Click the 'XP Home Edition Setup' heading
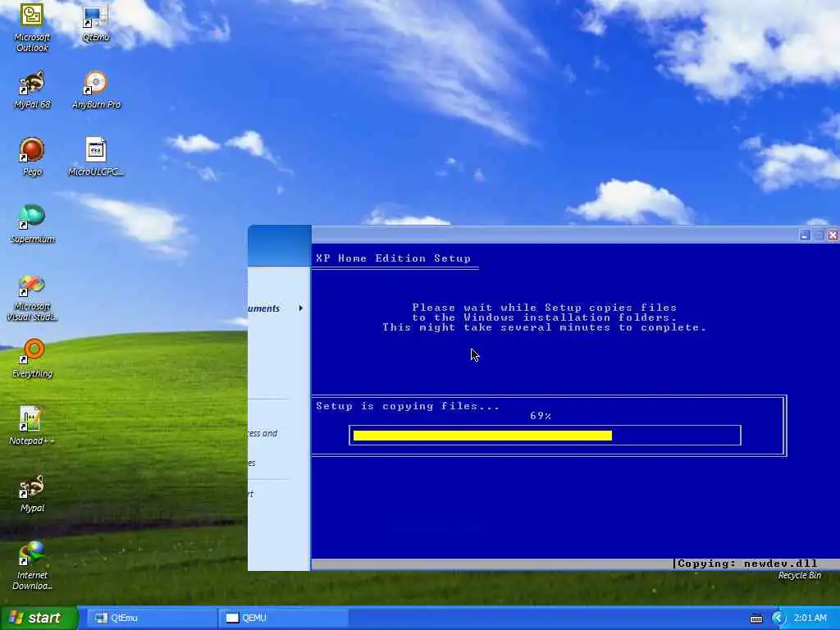 click(393, 258)
